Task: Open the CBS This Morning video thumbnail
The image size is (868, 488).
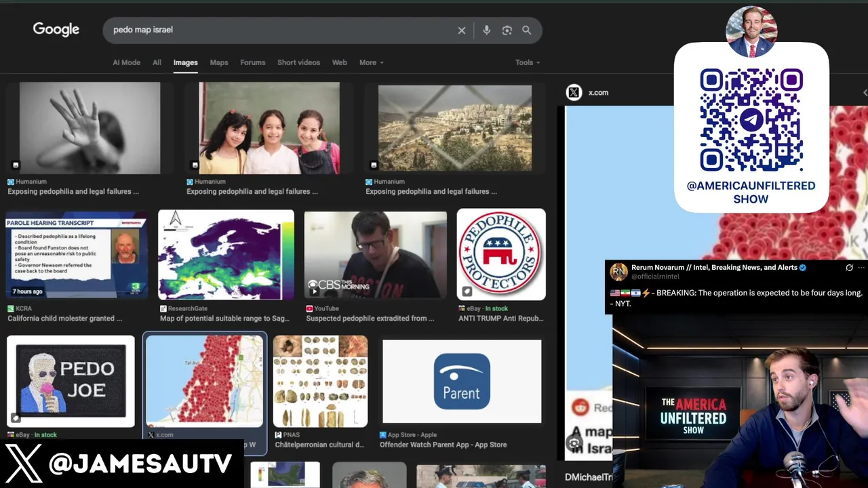Action: [x=375, y=255]
